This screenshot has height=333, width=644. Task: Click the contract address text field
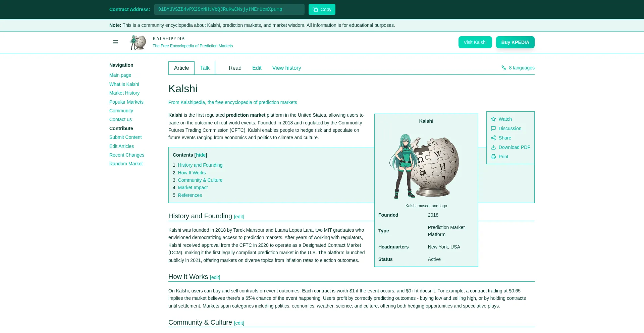click(229, 9)
